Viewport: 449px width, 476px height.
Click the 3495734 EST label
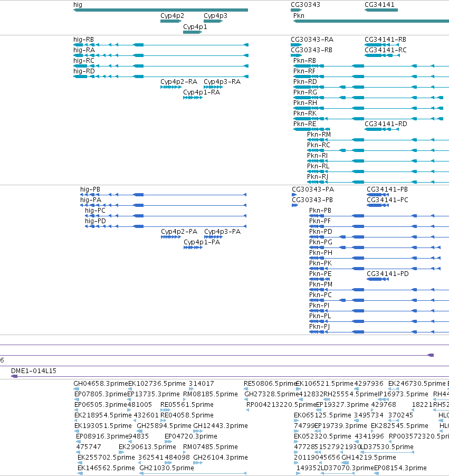(x=369, y=415)
